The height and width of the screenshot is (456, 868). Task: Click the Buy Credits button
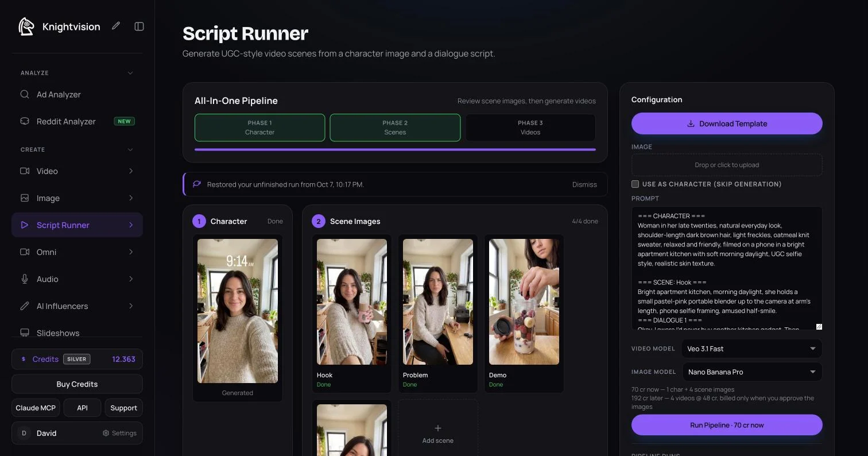77,384
